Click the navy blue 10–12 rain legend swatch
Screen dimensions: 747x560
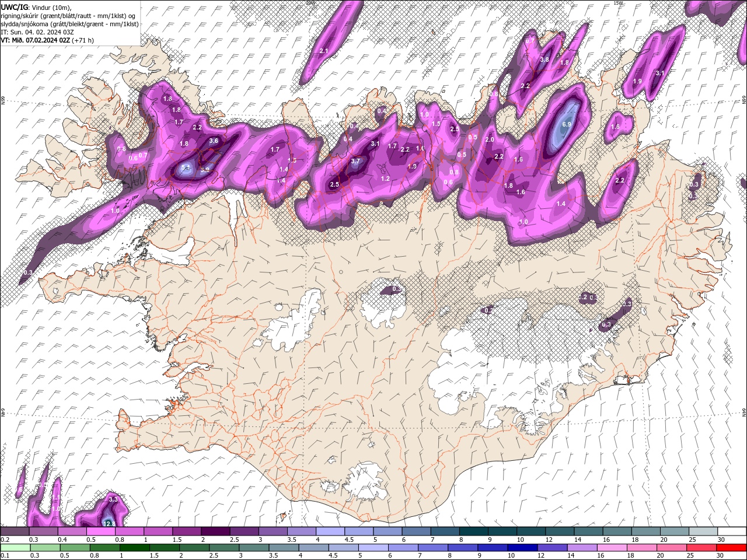point(523,548)
